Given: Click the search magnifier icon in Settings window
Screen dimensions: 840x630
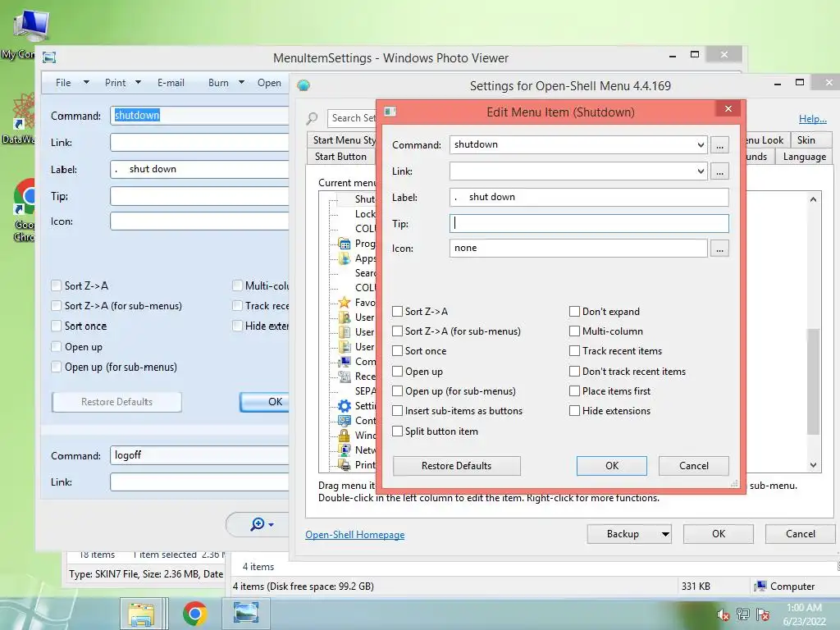Looking at the screenshot, I should 313,118.
